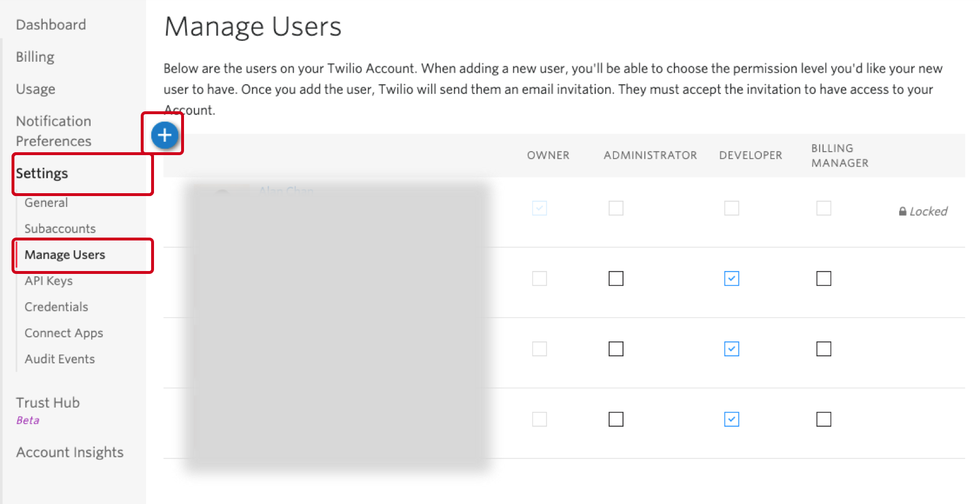Open the Usage page
The image size is (980, 504).
36,89
